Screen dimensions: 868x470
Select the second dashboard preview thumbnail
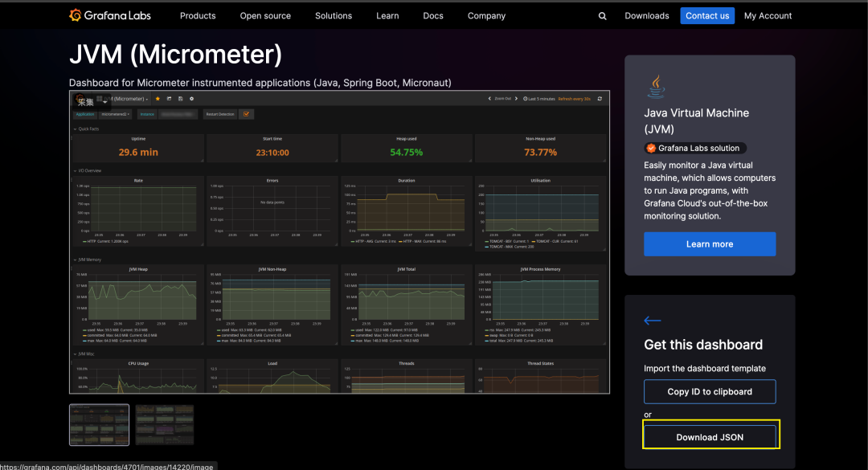pos(165,424)
